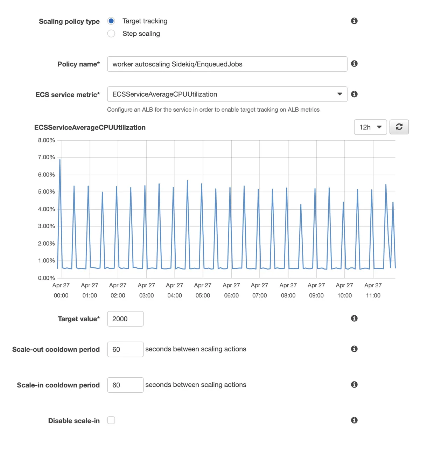This screenshot has width=448, height=476.
Task: Select Target tracking radio button
Action: [x=111, y=21]
